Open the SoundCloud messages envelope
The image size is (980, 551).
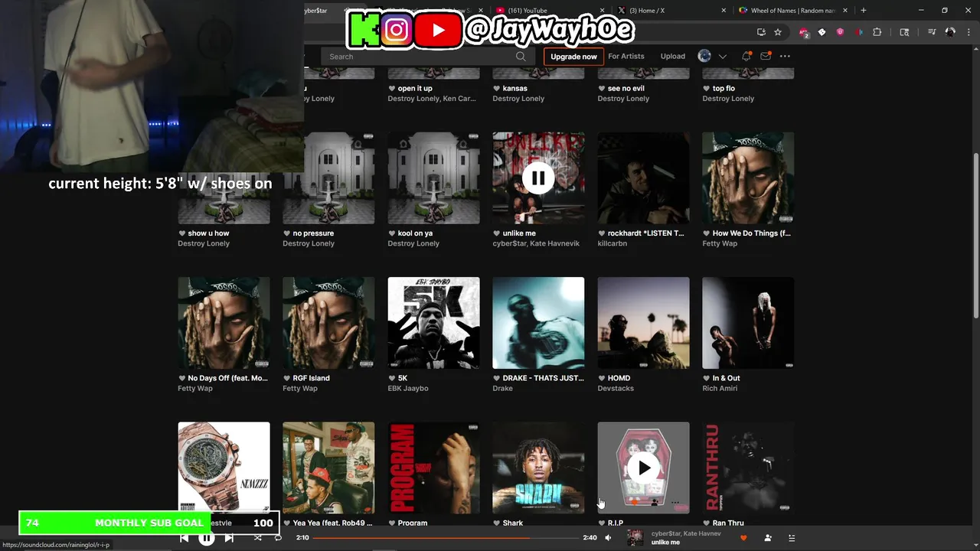[x=766, y=56]
